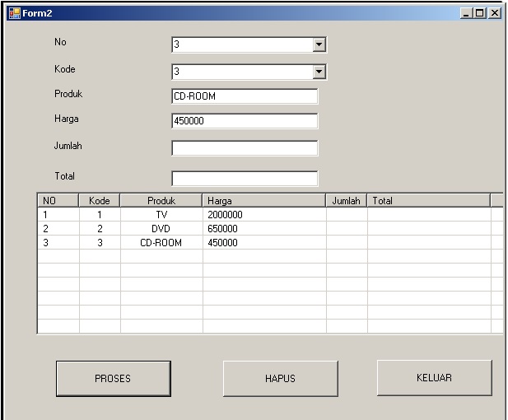Click the HAPUS button

279,378
